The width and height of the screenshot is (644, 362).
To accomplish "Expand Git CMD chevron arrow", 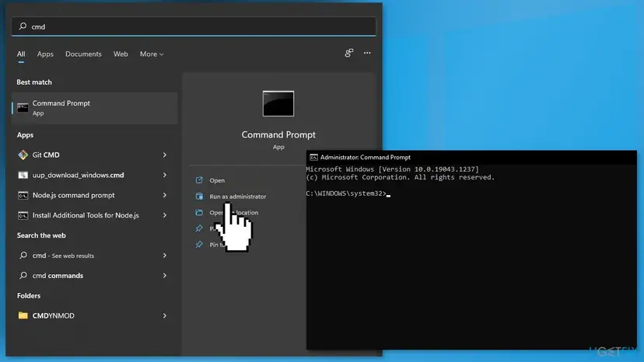I will [x=165, y=155].
